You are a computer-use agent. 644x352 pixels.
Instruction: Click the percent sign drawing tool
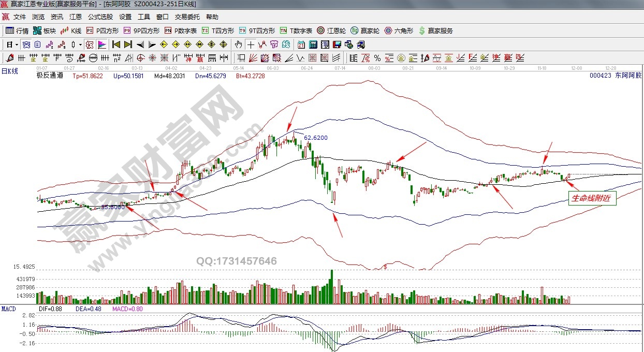click(377, 58)
